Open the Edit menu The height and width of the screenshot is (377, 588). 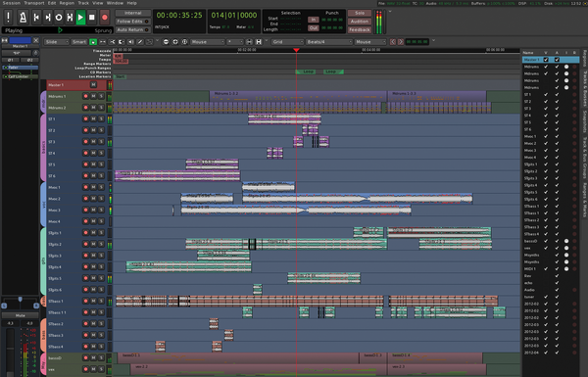[52, 3]
